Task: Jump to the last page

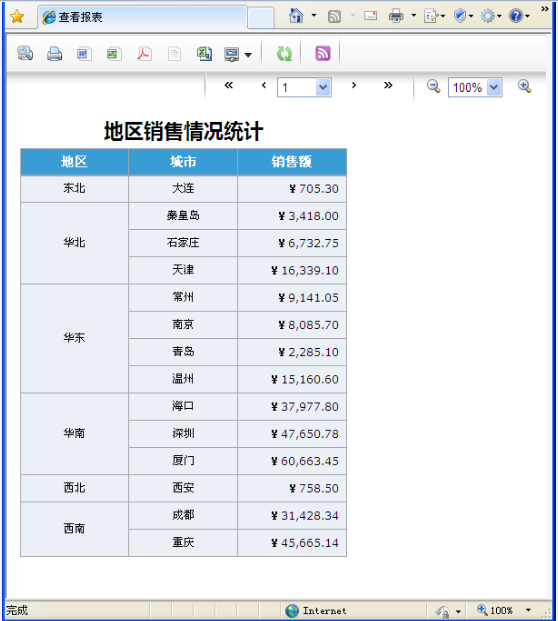Action: click(388, 85)
